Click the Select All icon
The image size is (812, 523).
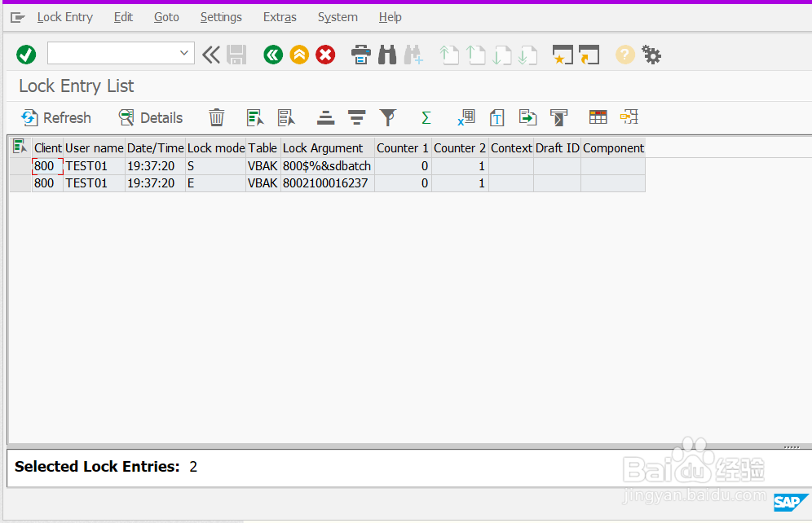(x=255, y=117)
